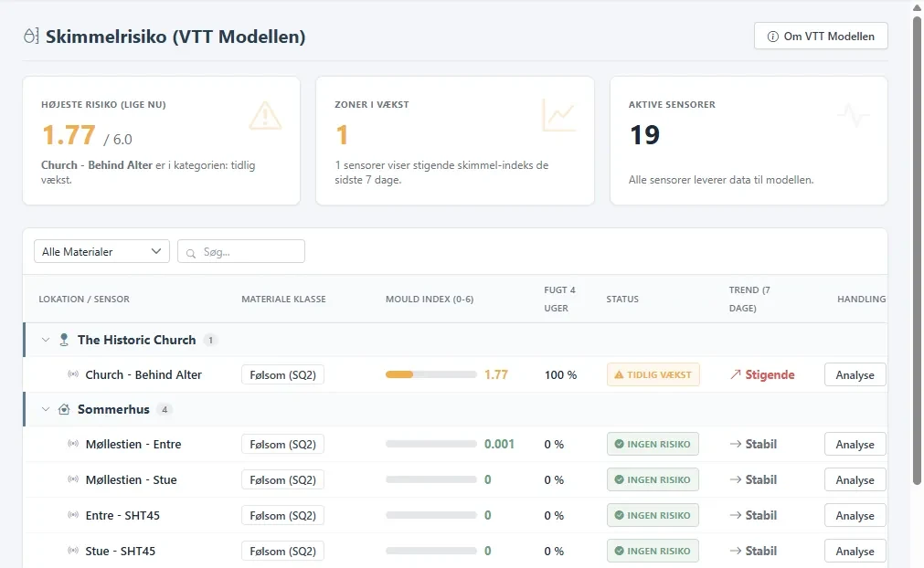Viewport: 924px width, 568px height.
Task: Click the Tidlig Vækst status badge
Action: coord(653,374)
